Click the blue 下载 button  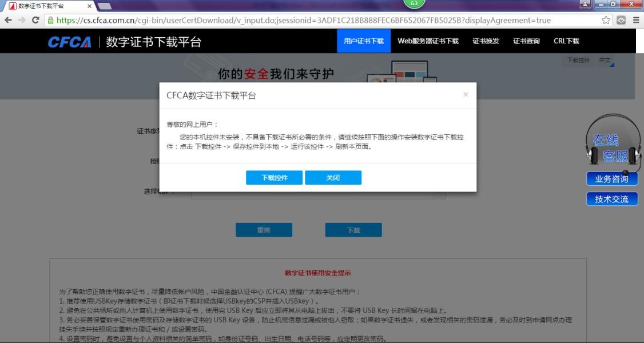tap(353, 230)
